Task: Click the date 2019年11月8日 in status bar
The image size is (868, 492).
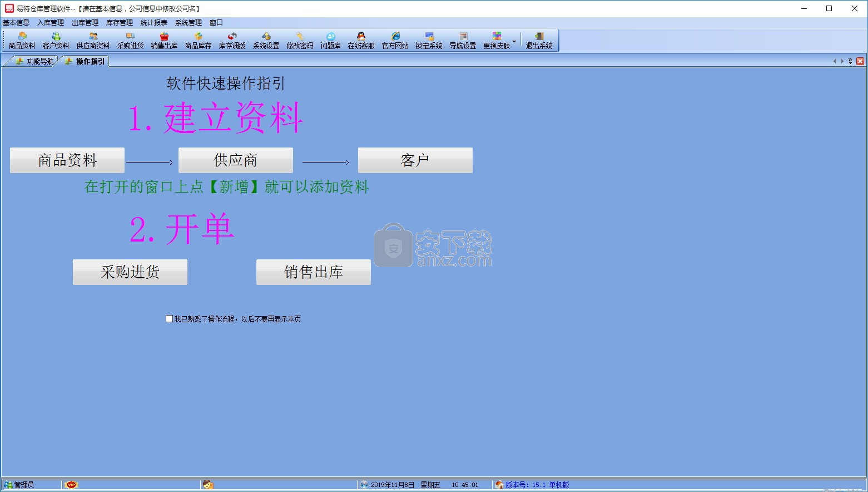Action: point(393,485)
